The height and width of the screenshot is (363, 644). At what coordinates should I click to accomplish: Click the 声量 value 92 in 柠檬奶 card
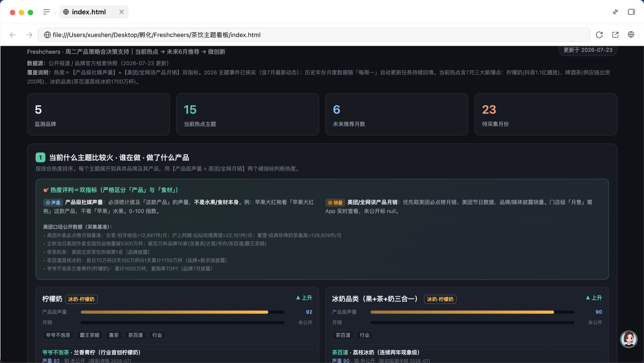coord(309,312)
